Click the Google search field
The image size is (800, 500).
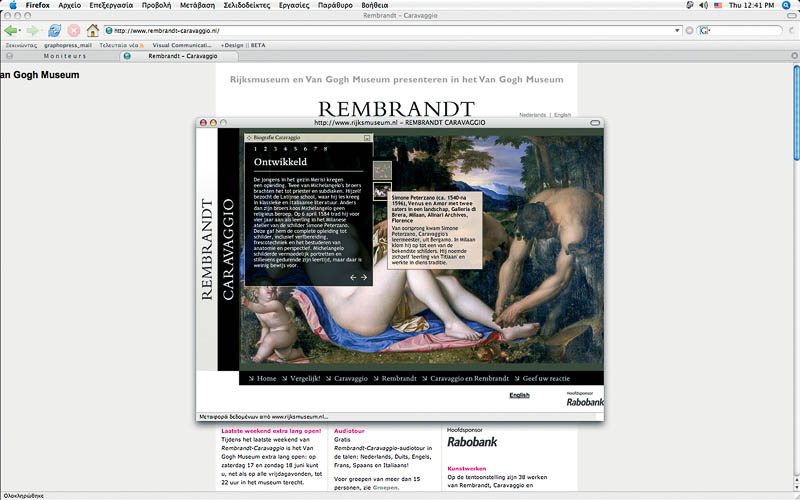(740, 31)
